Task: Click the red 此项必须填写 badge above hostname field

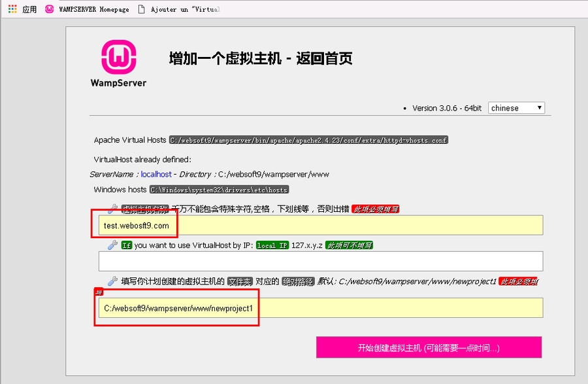Action: point(375,209)
